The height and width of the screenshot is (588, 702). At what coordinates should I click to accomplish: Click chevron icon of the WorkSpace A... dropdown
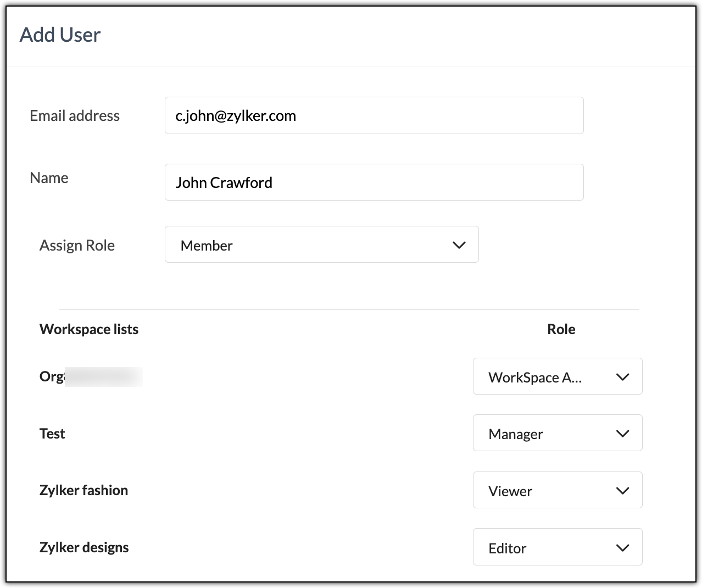point(622,377)
